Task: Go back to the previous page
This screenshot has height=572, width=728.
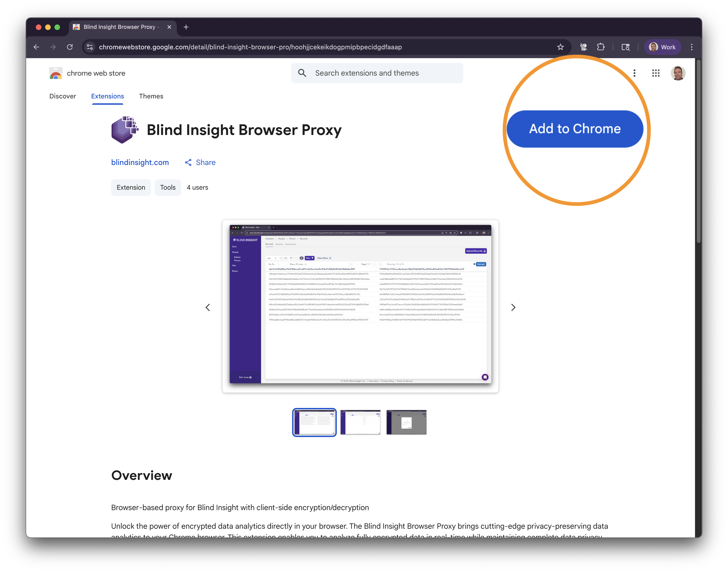Action: (x=37, y=47)
